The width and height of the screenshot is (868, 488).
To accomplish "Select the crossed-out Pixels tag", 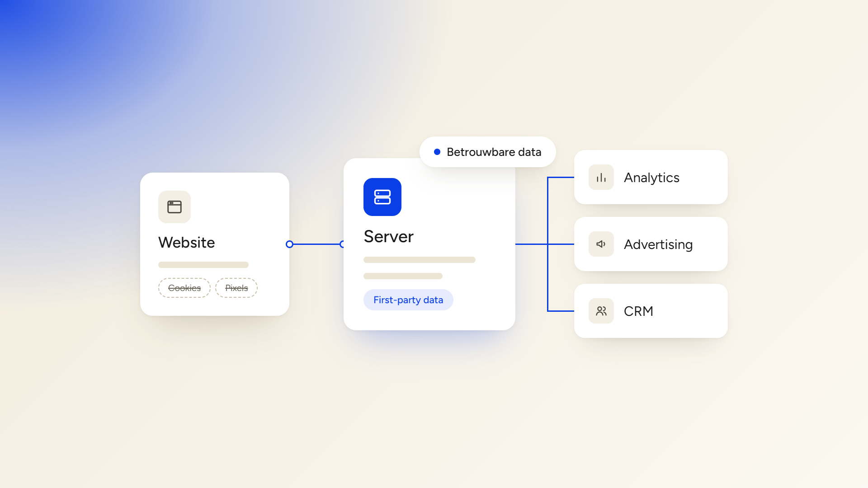I will pyautogui.click(x=236, y=288).
